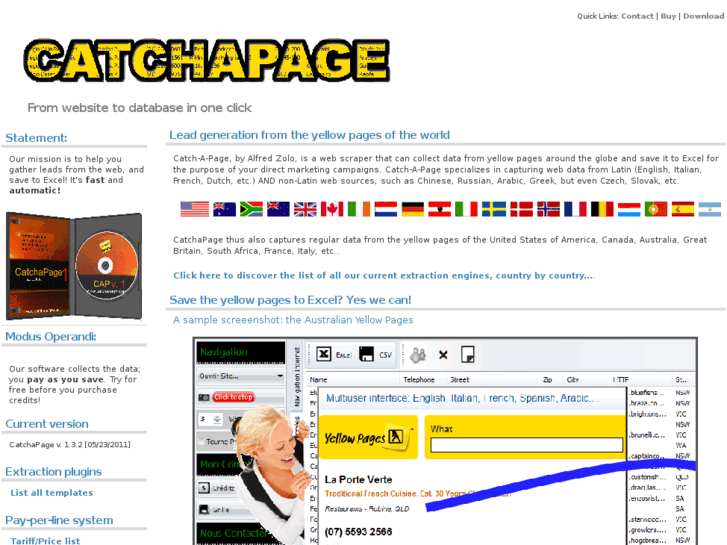The width and height of the screenshot is (727, 545).
Task: Click 'CatchaPage v. 1.3.2 [05/23/2011]' text
Action: [x=70, y=444]
